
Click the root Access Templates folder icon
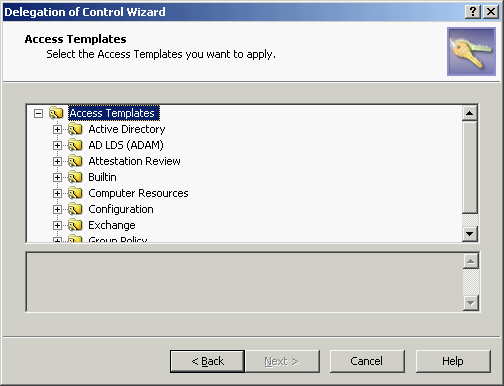pyautogui.click(x=56, y=113)
